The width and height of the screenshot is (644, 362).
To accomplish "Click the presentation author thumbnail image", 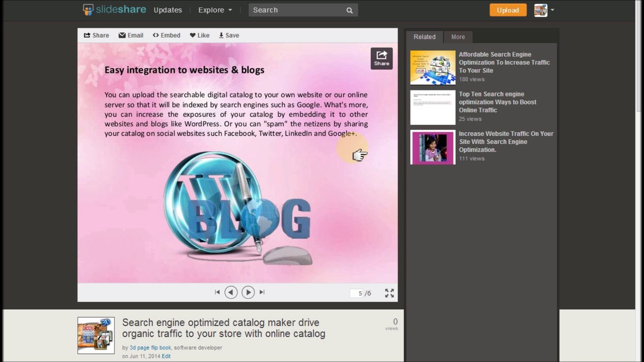I will [96, 335].
